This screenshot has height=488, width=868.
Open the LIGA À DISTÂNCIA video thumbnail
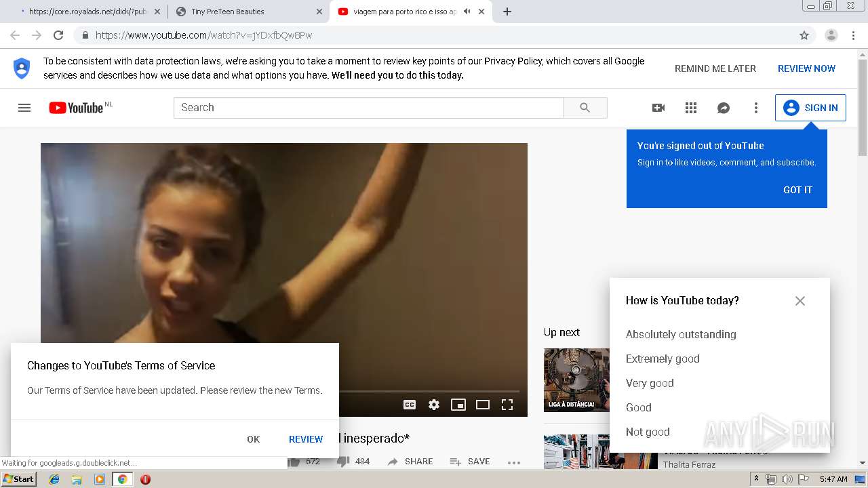point(576,380)
